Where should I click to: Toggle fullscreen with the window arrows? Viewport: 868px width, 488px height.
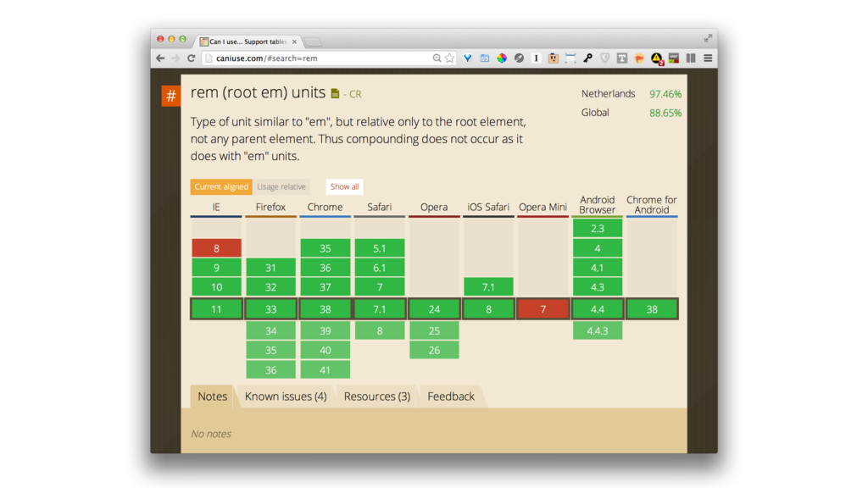708,38
